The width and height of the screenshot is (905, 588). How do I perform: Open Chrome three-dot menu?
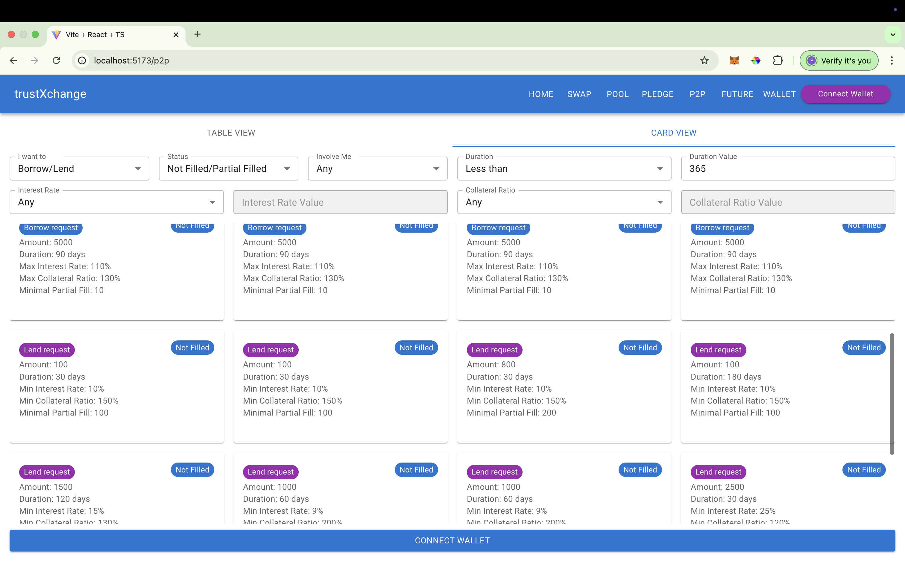891,60
